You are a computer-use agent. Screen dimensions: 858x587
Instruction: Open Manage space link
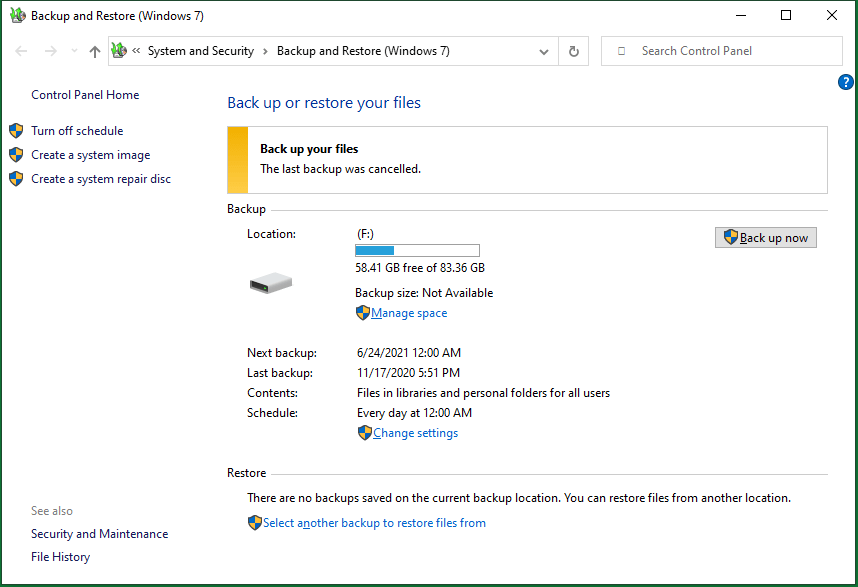click(409, 313)
